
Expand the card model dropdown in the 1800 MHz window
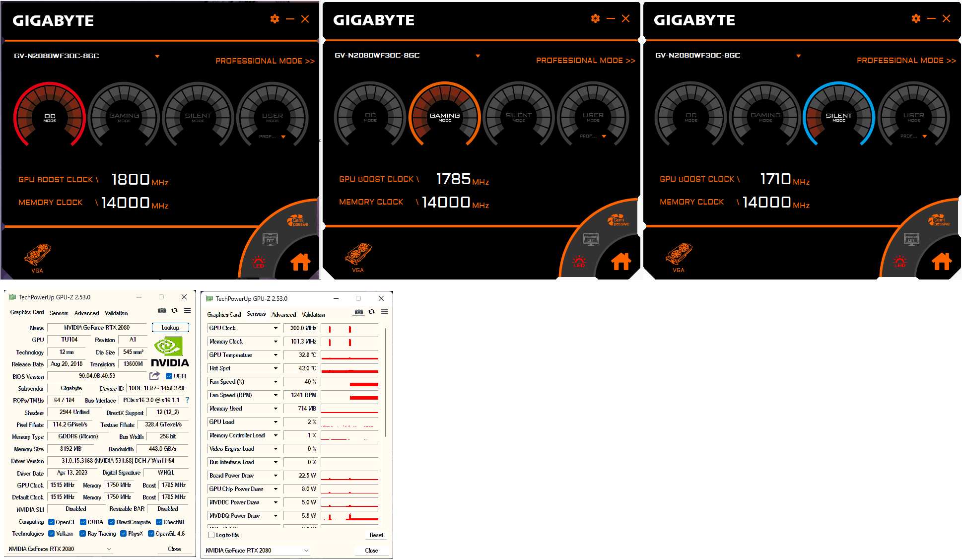157,56
